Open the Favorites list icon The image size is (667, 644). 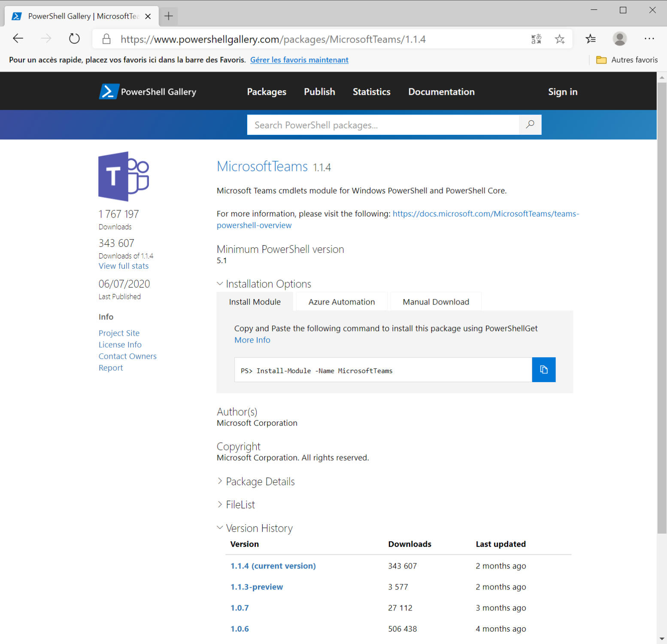[x=591, y=39]
